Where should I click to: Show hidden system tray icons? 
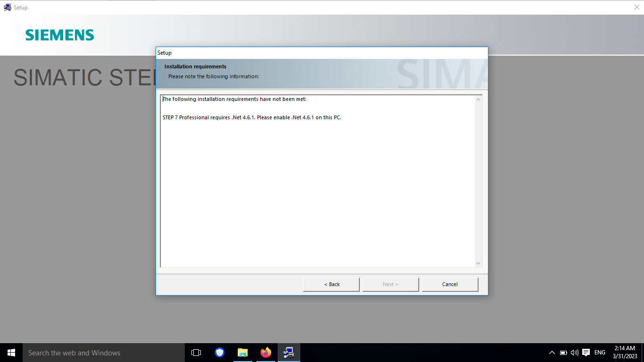coord(552,353)
